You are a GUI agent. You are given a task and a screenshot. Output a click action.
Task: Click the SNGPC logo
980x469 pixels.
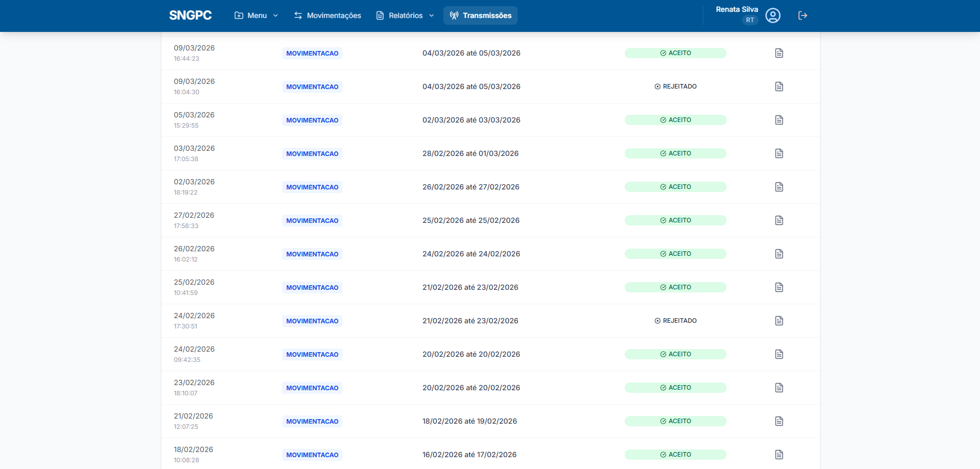point(190,15)
